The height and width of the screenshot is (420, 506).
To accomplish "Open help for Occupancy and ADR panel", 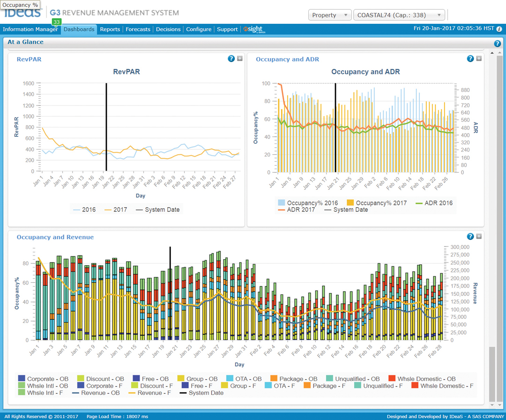I will click(470, 59).
